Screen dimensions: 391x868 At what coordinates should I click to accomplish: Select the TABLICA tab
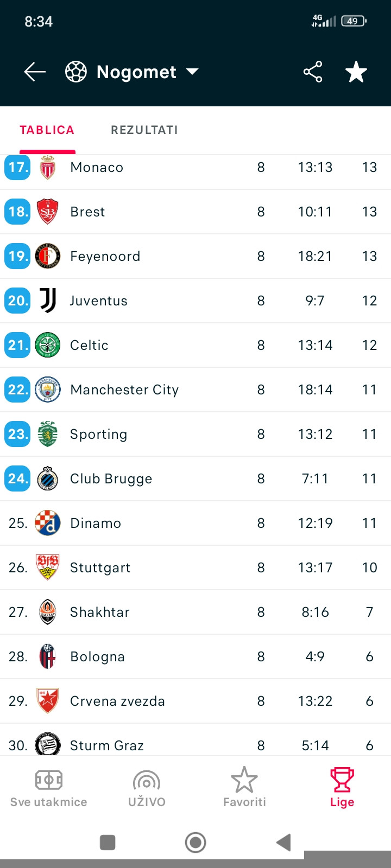pos(47,130)
